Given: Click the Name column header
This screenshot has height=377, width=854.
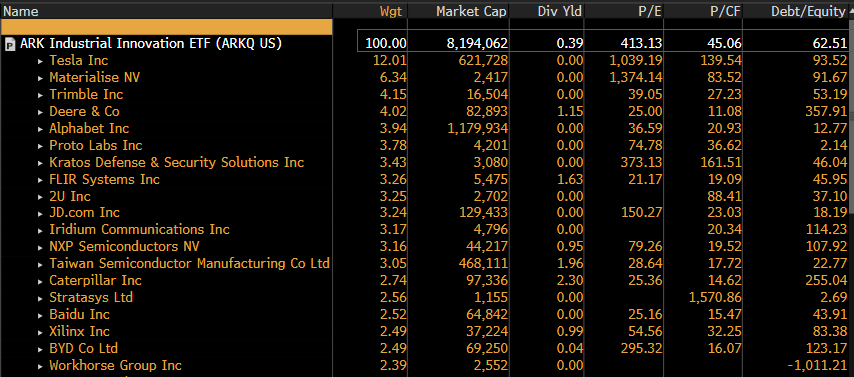Looking at the screenshot, I should (x=19, y=11).
